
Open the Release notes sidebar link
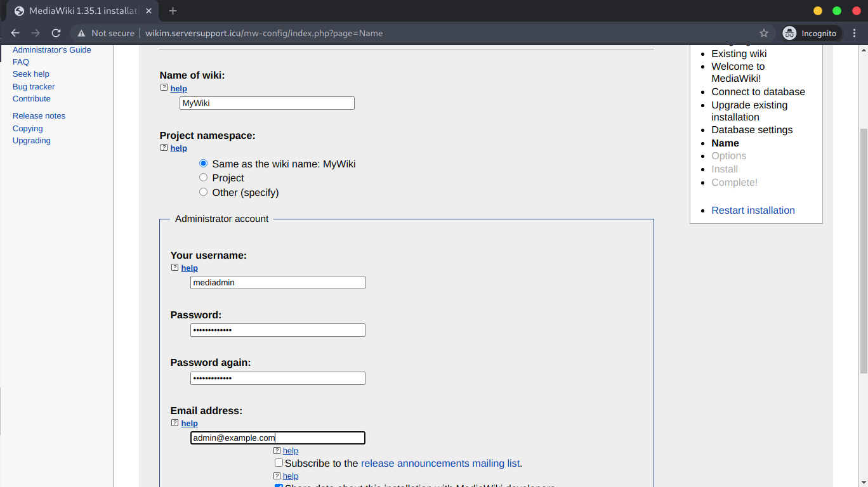39,116
